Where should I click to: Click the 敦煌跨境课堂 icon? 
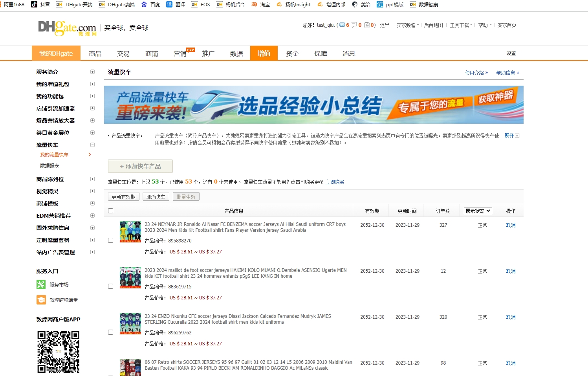(x=41, y=300)
